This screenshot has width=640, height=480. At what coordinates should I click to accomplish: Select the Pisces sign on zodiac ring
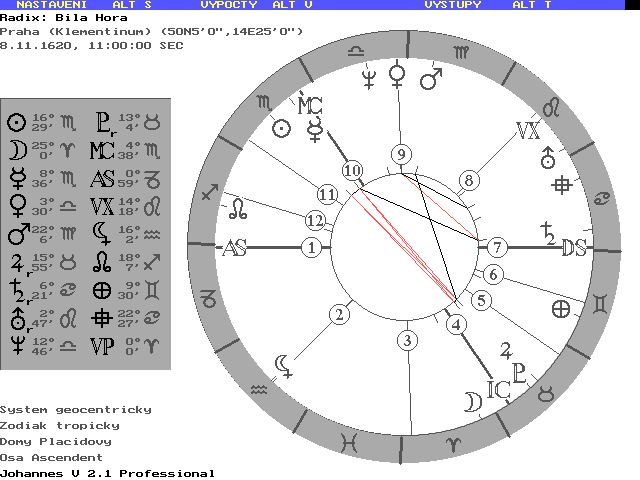349,441
